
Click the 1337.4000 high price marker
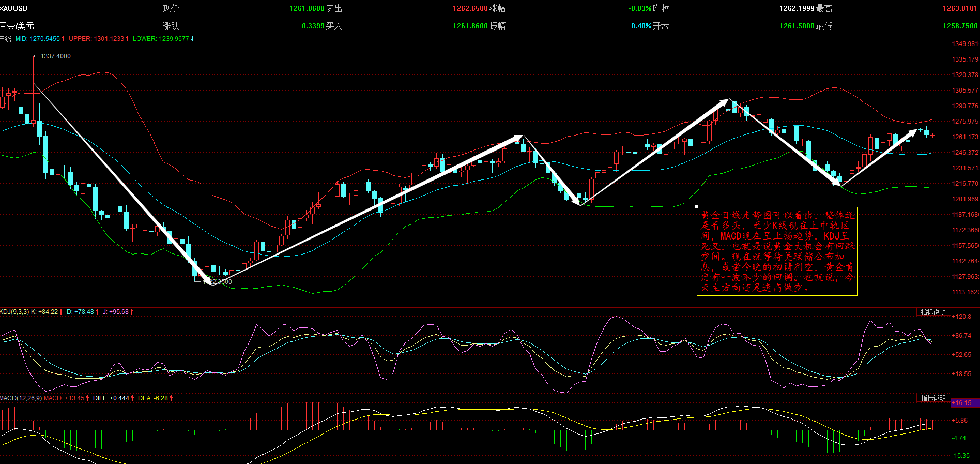[x=55, y=56]
